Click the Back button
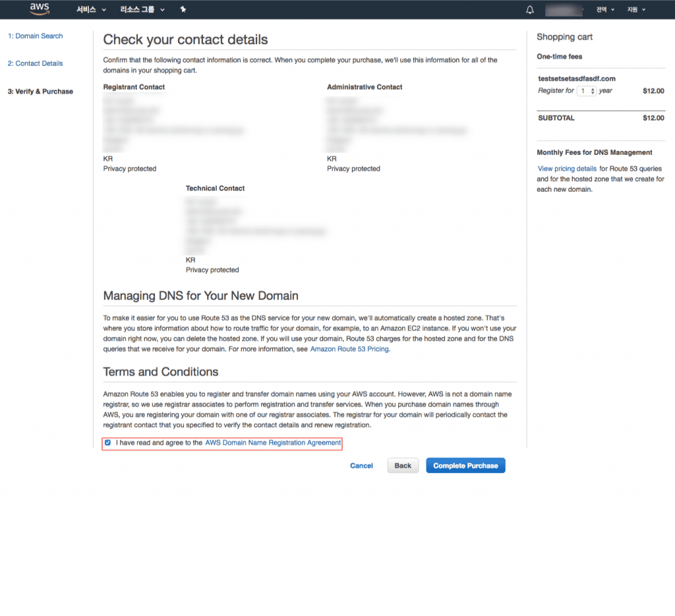Screen dimensions: 675x616 click(403, 465)
